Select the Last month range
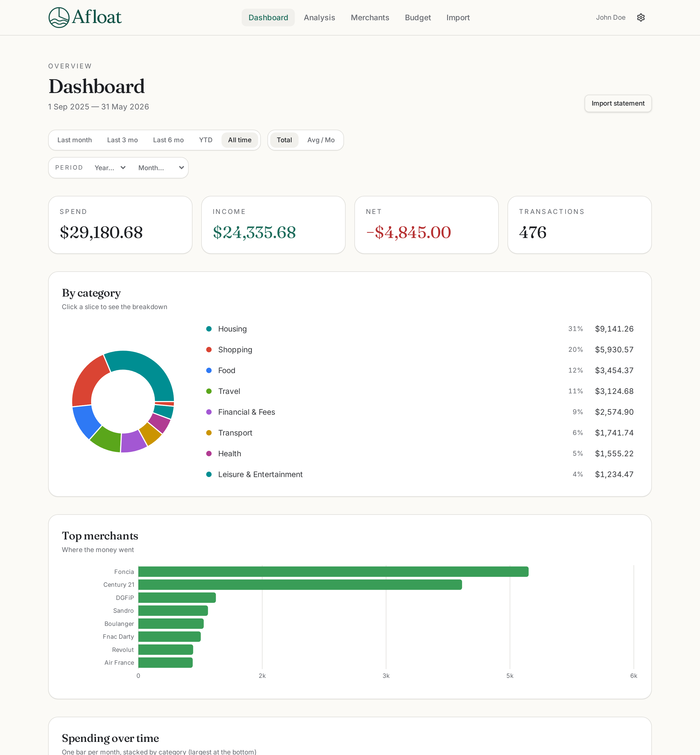700x755 pixels. tap(75, 140)
